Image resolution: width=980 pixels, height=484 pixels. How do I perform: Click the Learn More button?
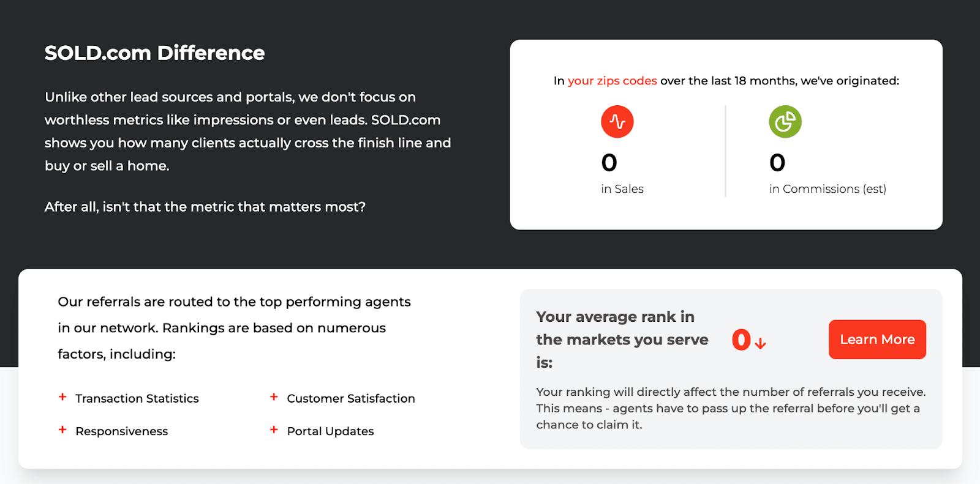point(877,340)
